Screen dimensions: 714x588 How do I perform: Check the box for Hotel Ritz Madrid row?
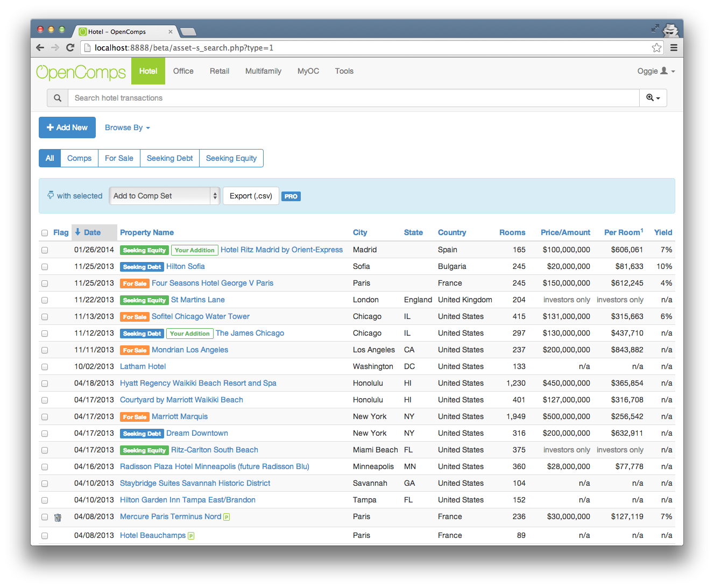(45, 250)
